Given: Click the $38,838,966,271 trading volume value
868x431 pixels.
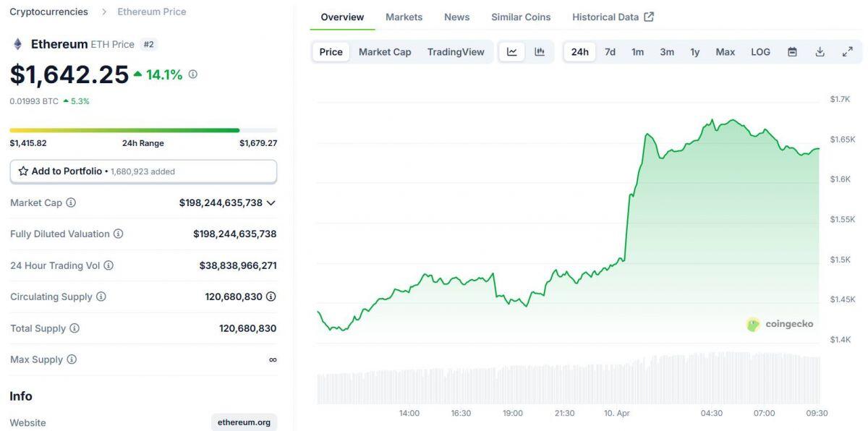Looking at the screenshot, I should (x=238, y=265).
